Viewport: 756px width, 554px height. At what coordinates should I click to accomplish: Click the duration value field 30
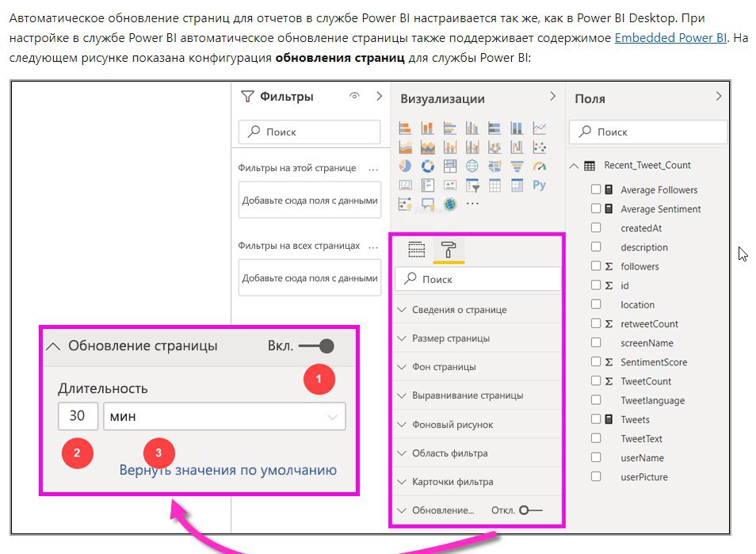click(x=78, y=416)
